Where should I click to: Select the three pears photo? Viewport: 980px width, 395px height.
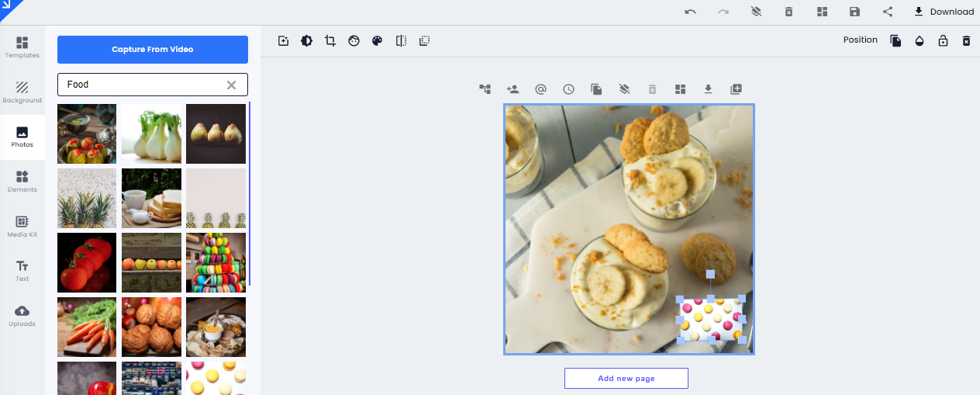click(216, 133)
